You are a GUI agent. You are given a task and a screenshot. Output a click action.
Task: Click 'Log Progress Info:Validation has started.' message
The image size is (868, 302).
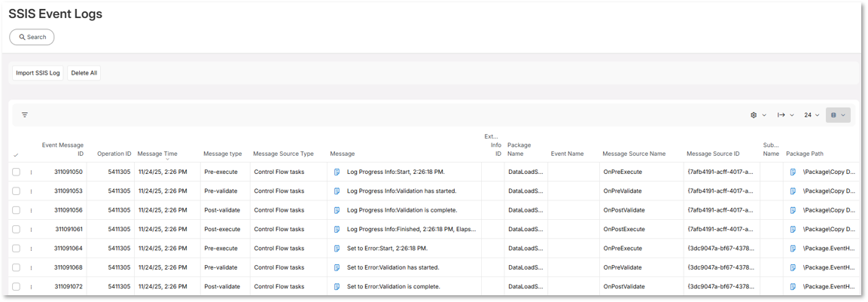pyautogui.click(x=402, y=191)
